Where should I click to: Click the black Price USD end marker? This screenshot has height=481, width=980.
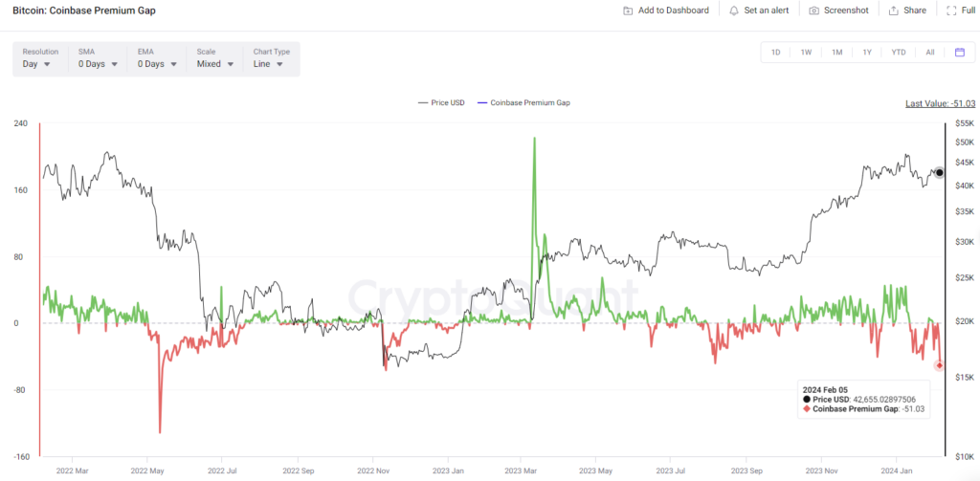[x=940, y=172]
